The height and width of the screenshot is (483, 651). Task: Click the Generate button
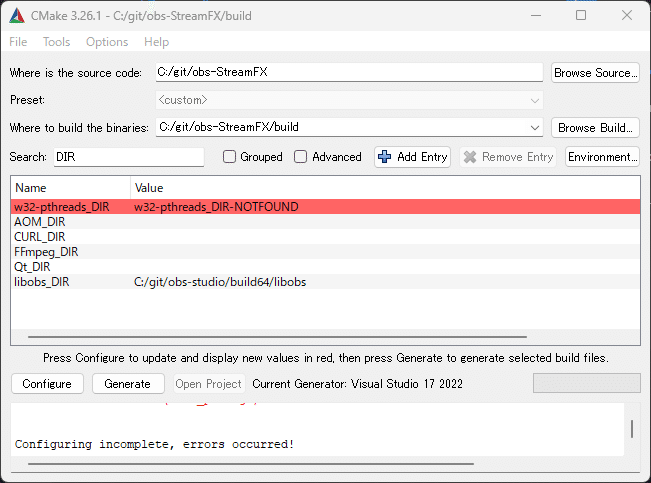pyautogui.click(x=127, y=384)
